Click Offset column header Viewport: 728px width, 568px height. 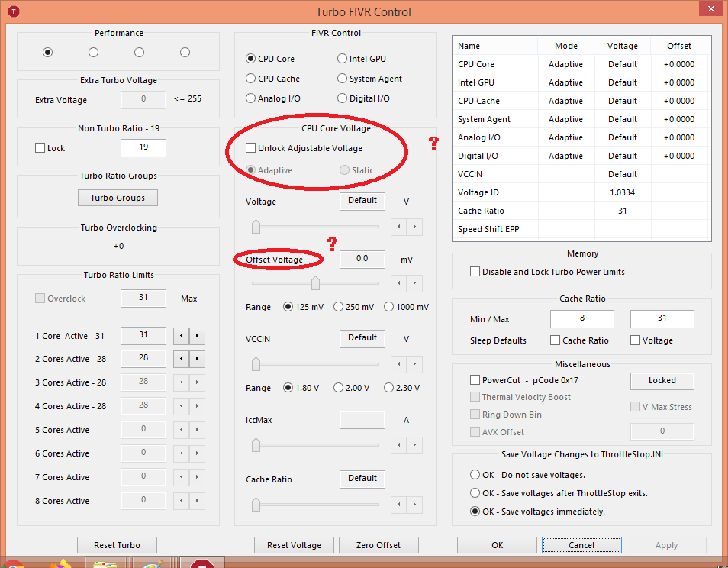coord(679,46)
